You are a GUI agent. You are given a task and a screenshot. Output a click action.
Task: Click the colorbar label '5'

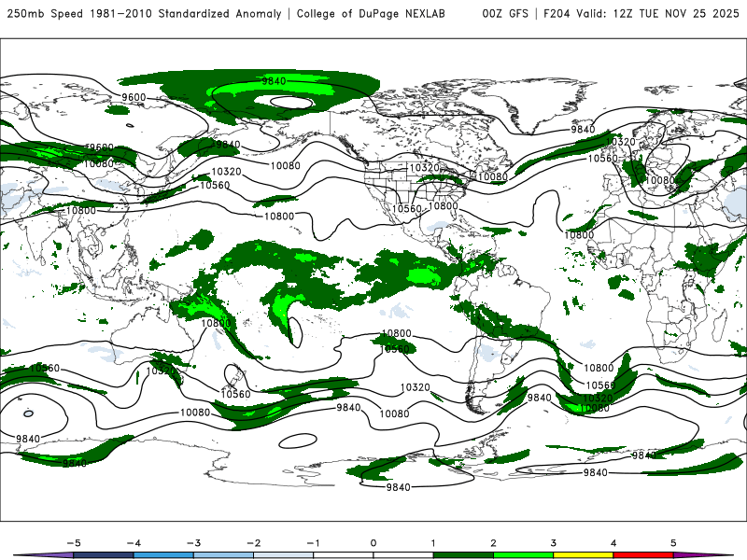pyautogui.click(x=673, y=543)
